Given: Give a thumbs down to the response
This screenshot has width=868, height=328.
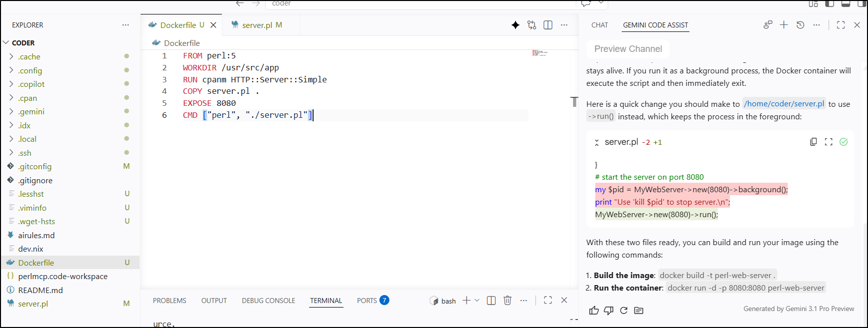Looking at the screenshot, I should (x=609, y=311).
